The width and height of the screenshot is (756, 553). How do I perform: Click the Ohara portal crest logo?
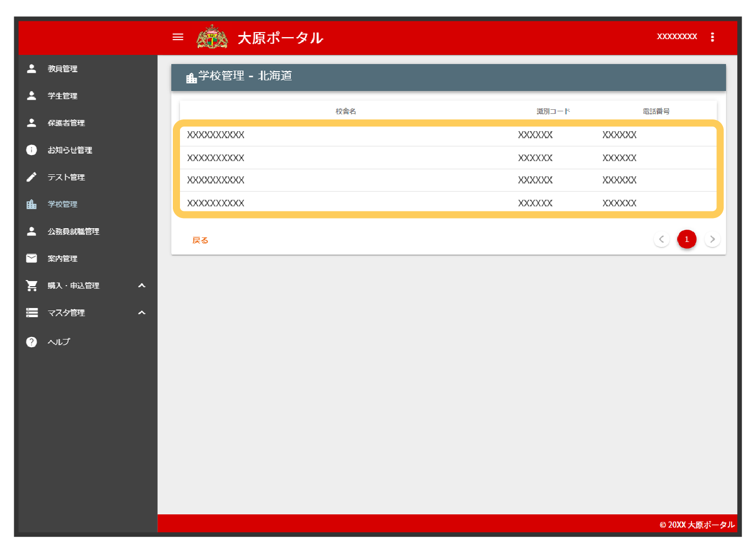[x=212, y=37]
